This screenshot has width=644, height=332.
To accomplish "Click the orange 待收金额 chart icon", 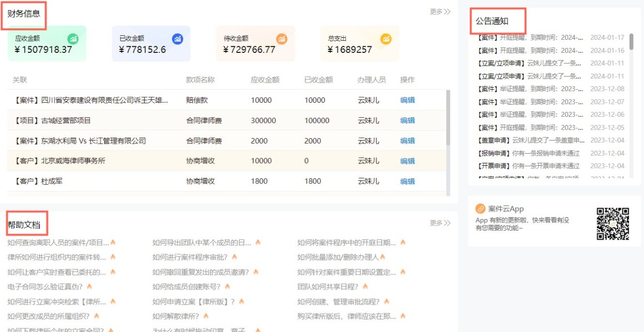I will [x=282, y=39].
